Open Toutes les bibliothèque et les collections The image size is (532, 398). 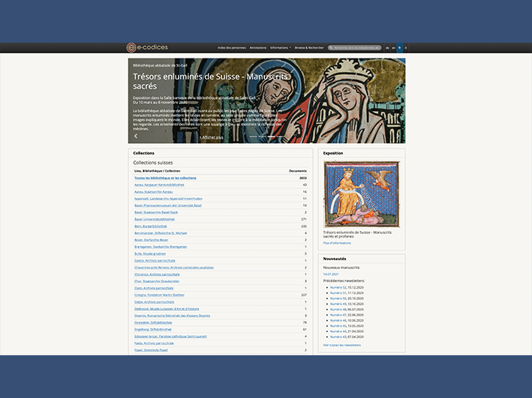point(165,178)
